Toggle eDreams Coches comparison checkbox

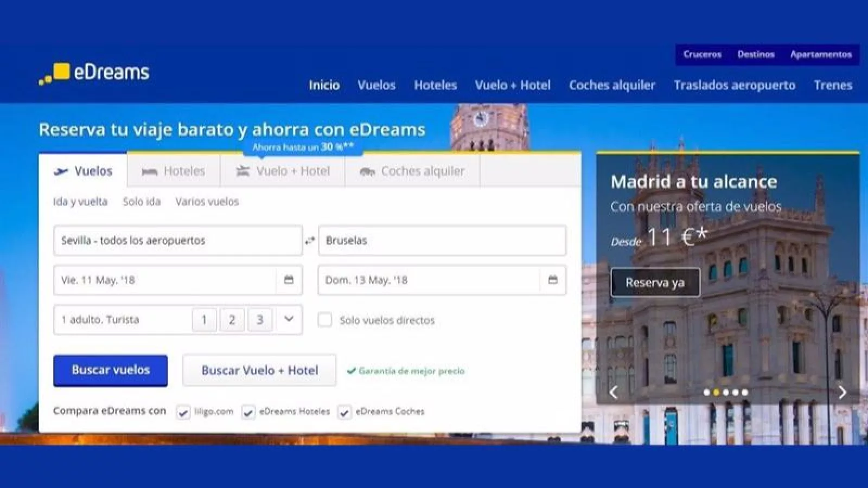tap(344, 412)
